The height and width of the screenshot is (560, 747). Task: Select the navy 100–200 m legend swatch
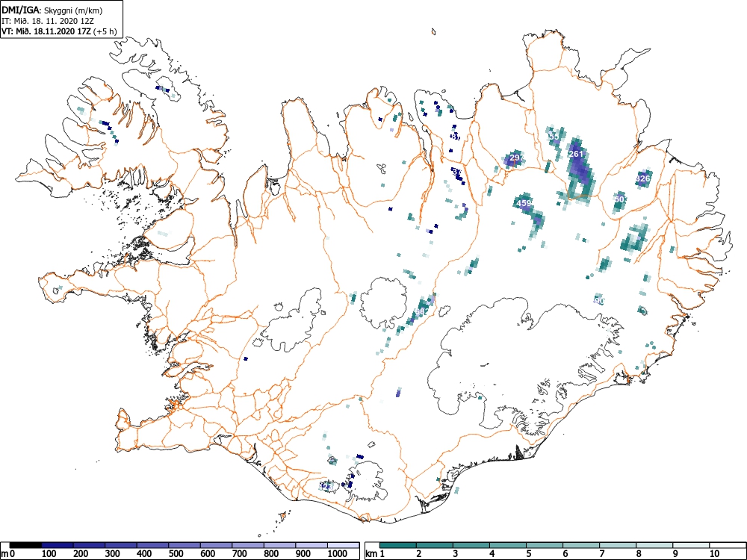coord(58,545)
